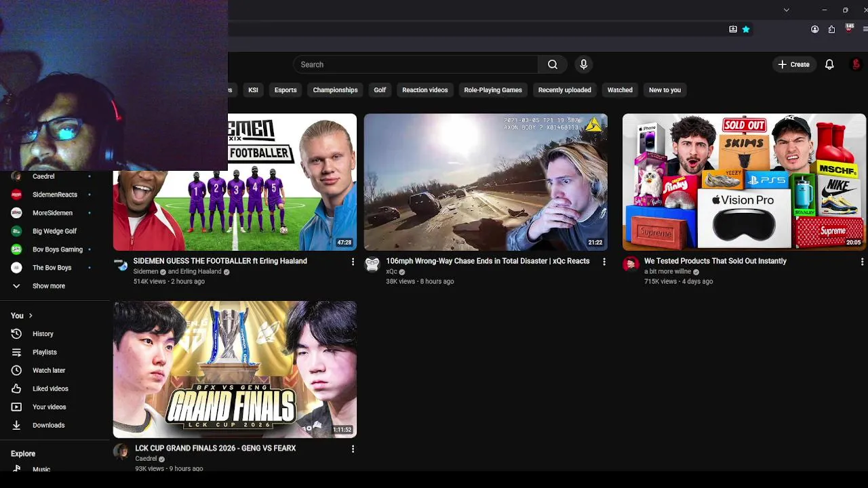Viewport: 868px width, 488px height.
Task: Select the Esports filter chip
Action: (285, 90)
